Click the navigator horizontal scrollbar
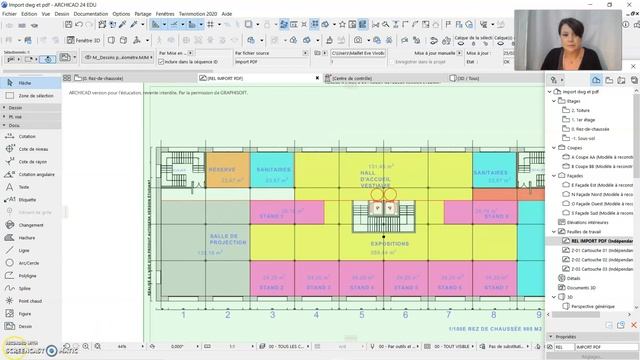Viewport: 640px width, 360px height. coord(576,315)
